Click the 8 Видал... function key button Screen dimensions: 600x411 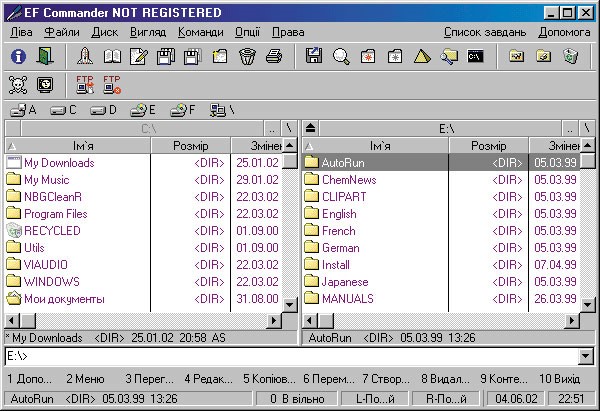coord(445,379)
